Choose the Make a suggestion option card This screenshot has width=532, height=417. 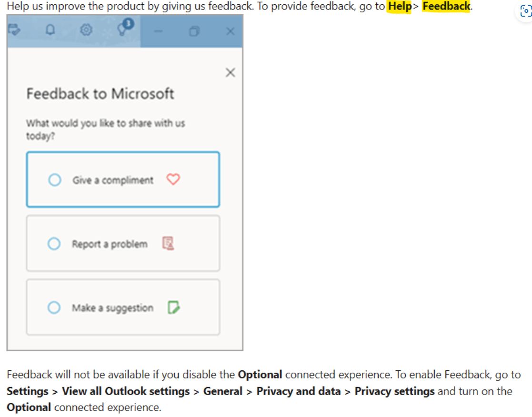pos(123,307)
